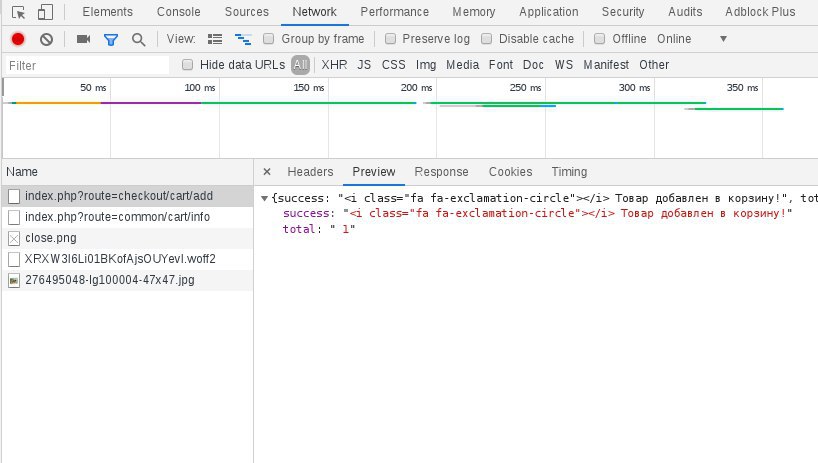
Task: Select the Preview tab
Action: pyautogui.click(x=374, y=172)
